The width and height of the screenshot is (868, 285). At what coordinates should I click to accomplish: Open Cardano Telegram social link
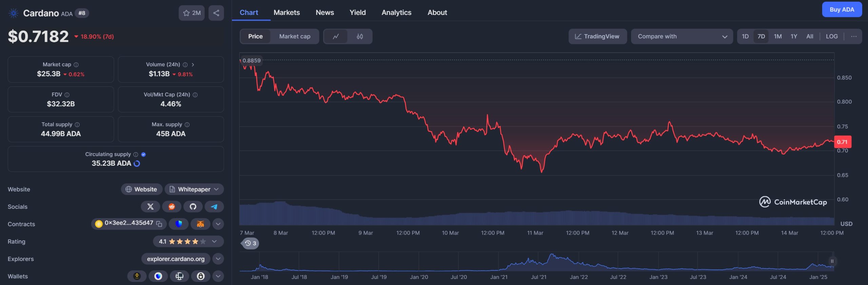214,207
